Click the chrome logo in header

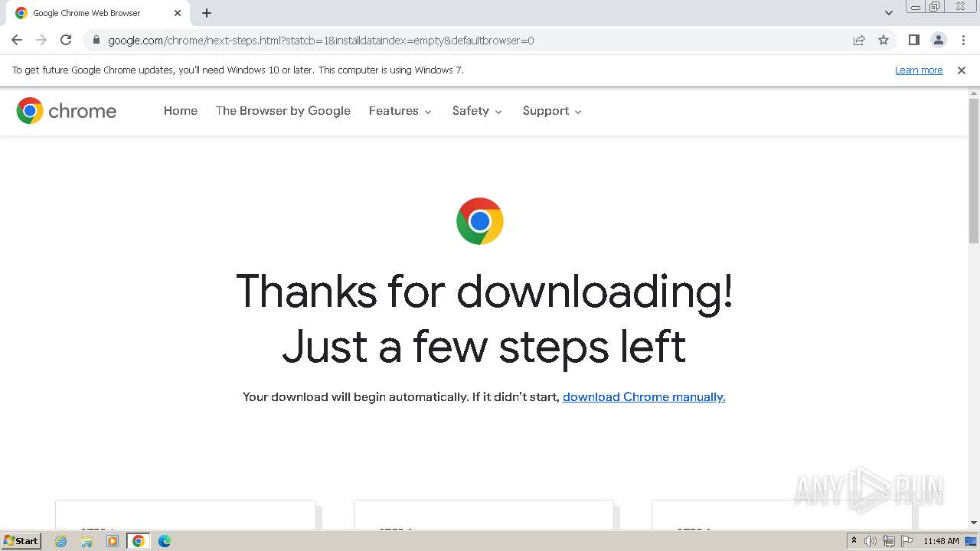[67, 111]
